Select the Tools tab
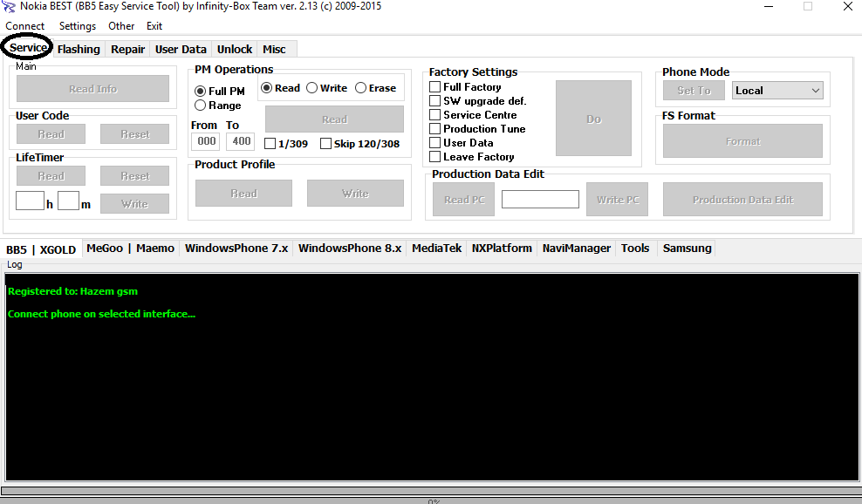The height and width of the screenshot is (504, 862). pos(635,249)
